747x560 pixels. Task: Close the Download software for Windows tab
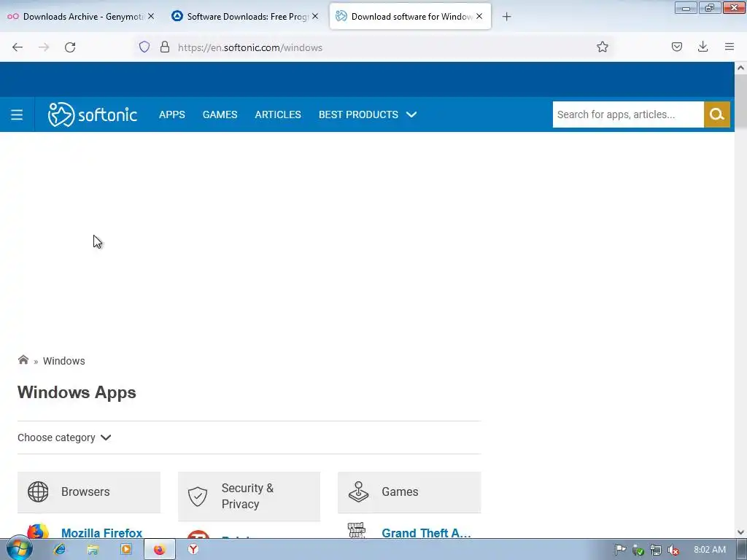479,16
